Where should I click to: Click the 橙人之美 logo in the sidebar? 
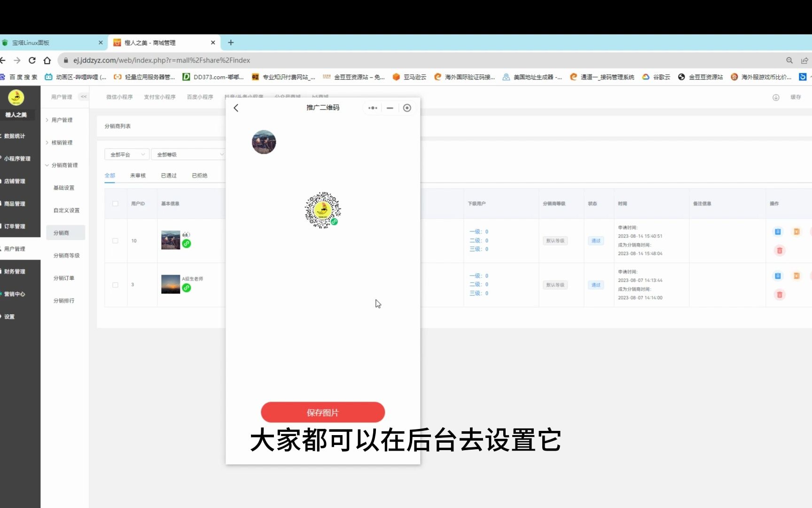tap(16, 98)
